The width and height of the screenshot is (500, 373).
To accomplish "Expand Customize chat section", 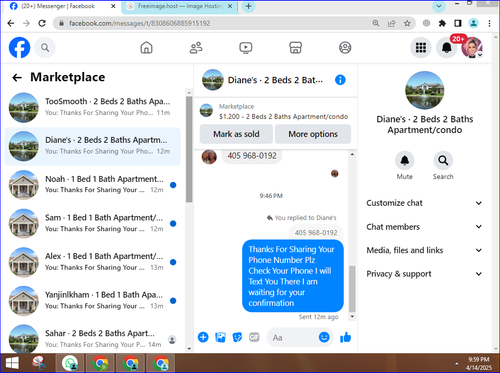I will pos(424,203).
